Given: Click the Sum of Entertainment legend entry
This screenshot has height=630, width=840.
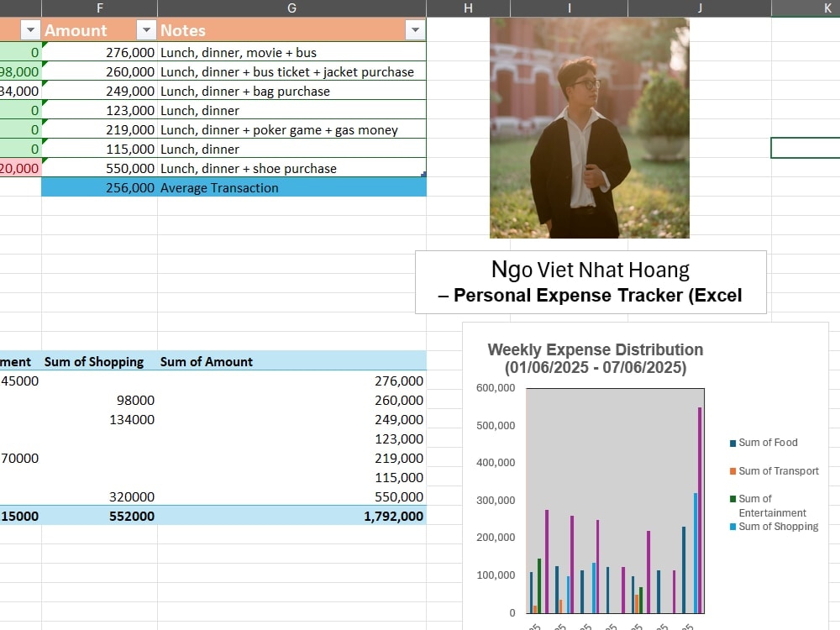Looking at the screenshot, I should coord(768,505).
